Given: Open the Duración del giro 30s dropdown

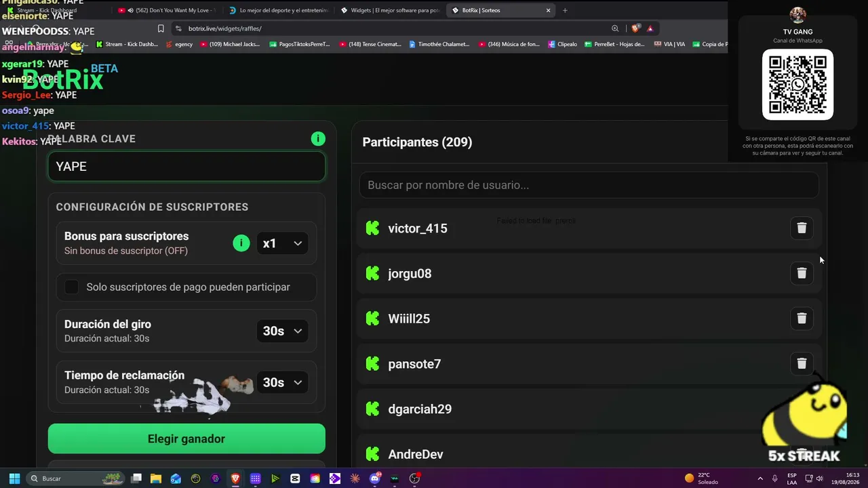Looking at the screenshot, I should point(282,331).
